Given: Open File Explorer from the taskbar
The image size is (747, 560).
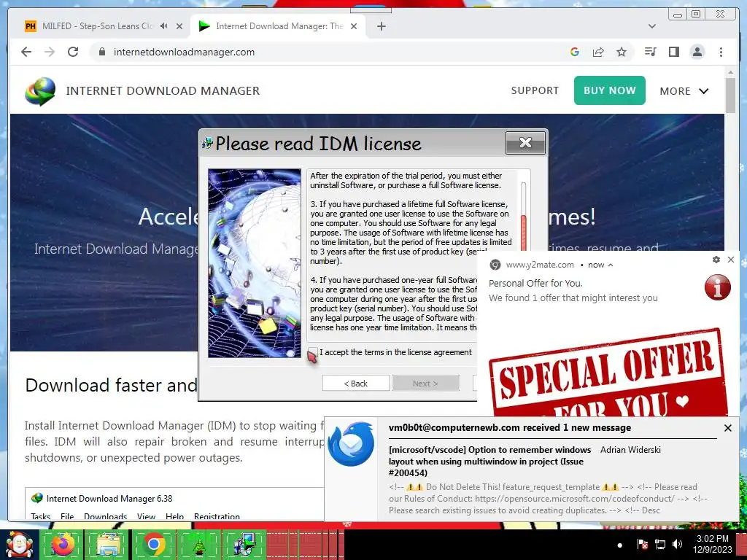Looking at the screenshot, I should (x=108, y=545).
